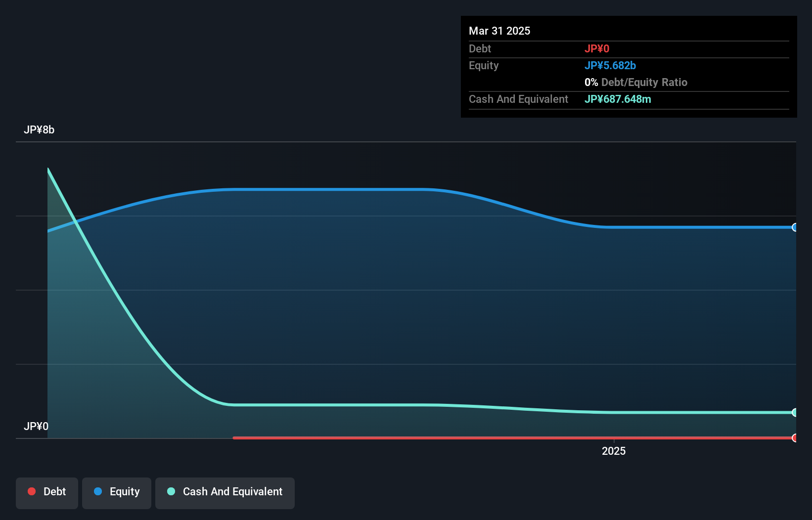Viewport: 812px width, 520px height.
Task: Click the blue Equity legend dot
Action: pyautogui.click(x=98, y=491)
